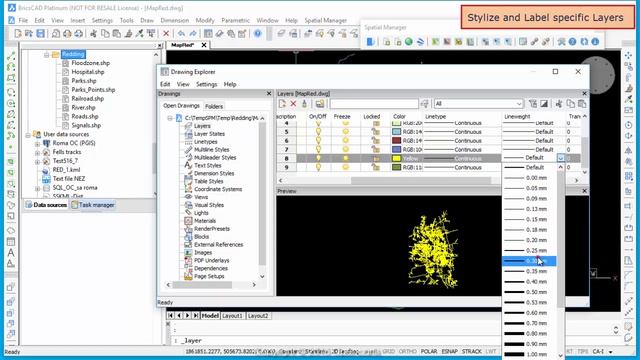Open lineweight dropdown arrow for layer 8

[x=560, y=158]
